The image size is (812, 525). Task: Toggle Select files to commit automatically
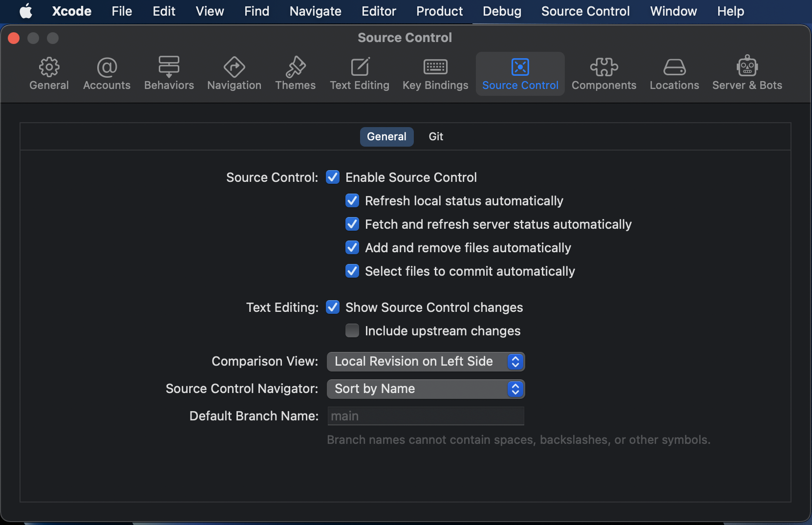click(352, 271)
